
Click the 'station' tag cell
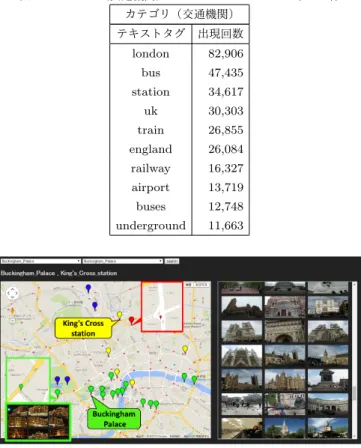(151, 92)
